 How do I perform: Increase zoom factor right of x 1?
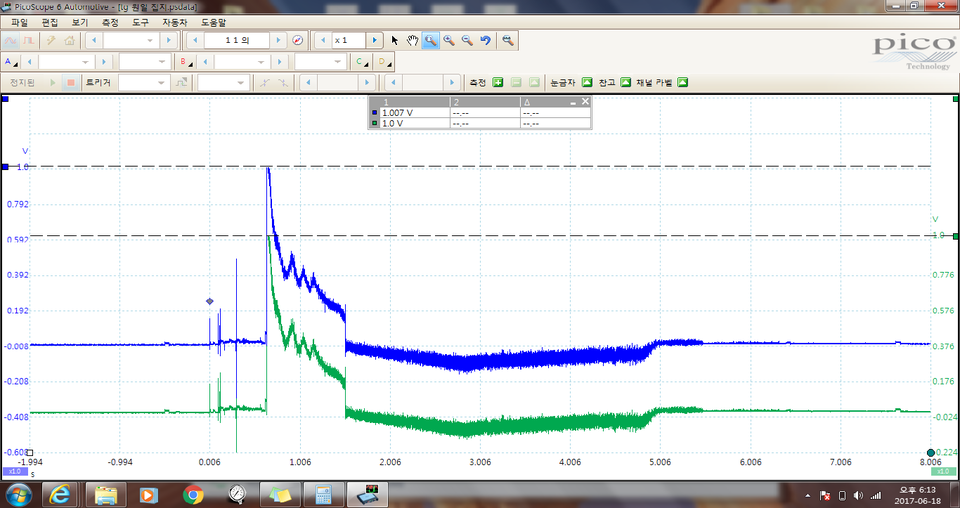[x=375, y=40]
